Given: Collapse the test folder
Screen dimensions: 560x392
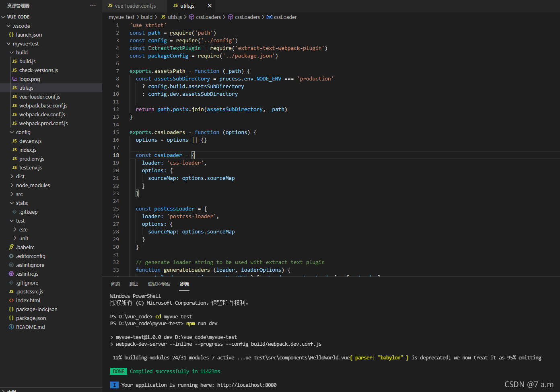Looking at the screenshot, I should (x=12, y=221).
